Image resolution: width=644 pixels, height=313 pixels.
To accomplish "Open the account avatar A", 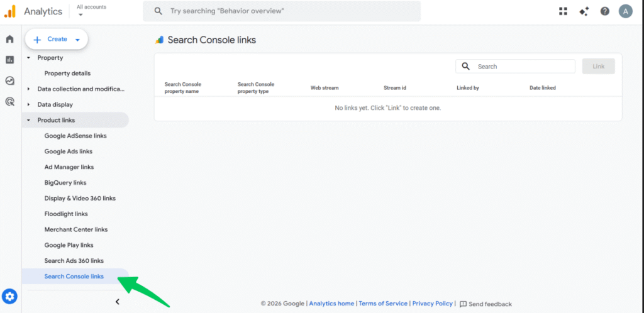I will pos(626,11).
